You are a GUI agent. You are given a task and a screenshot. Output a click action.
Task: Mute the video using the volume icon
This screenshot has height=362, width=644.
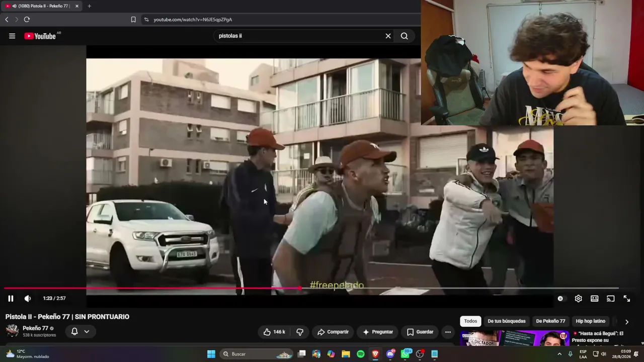[28, 299]
